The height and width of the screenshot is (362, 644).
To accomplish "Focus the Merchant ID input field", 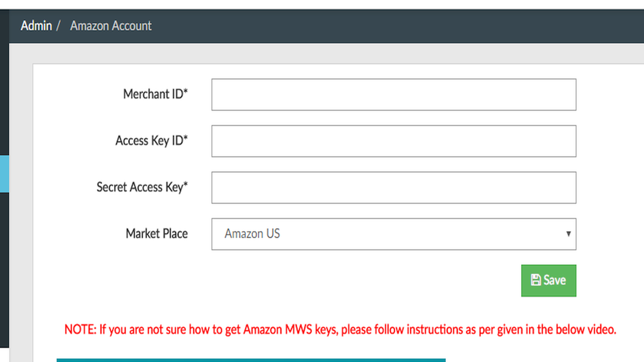I will coord(393,95).
